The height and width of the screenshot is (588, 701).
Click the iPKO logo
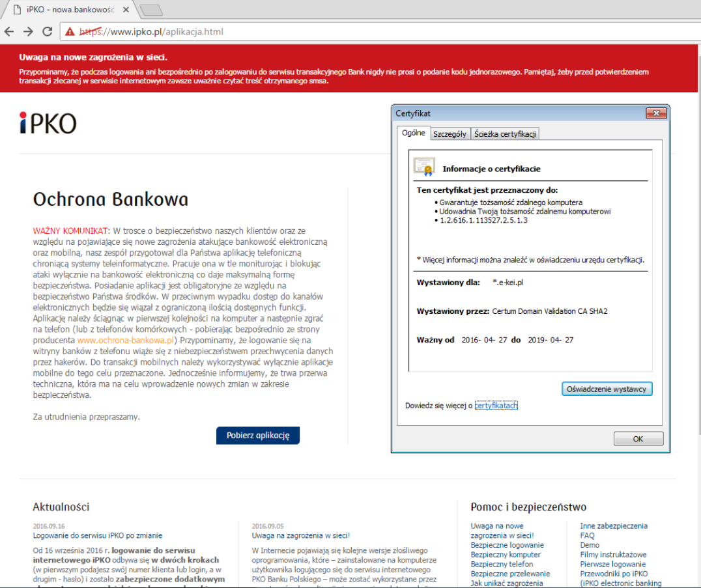(48, 123)
